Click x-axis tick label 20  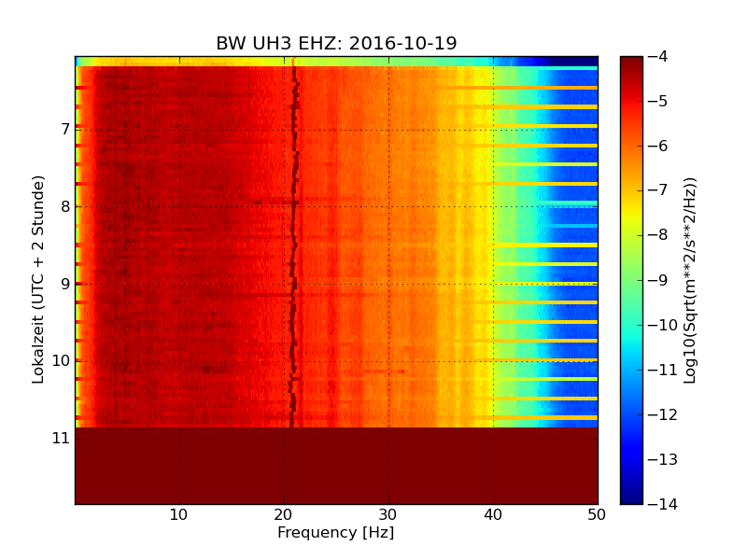(x=284, y=515)
